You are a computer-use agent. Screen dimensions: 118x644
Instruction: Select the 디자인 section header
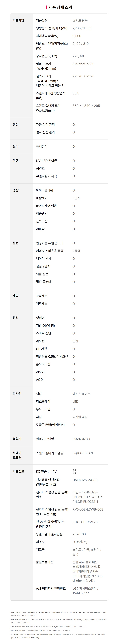pyautogui.click(x=17, y=394)
